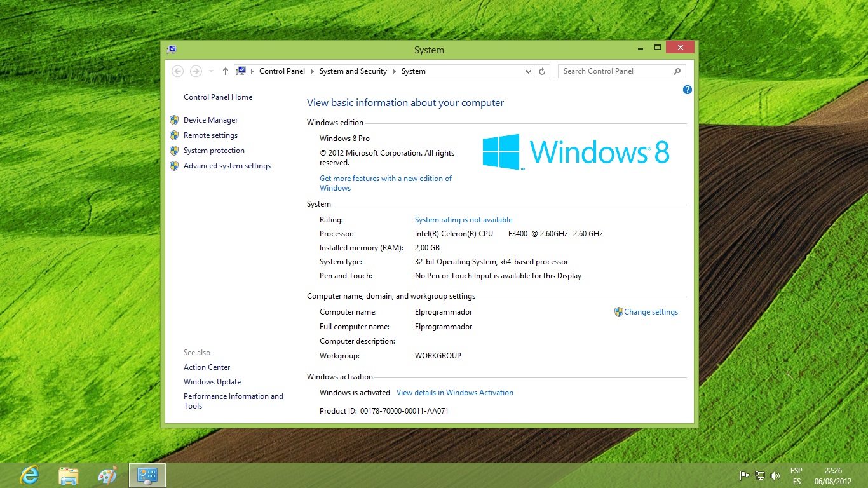Click the Refresh button in address bar
Screen dimensions: 868x488
click(x=542, y=71)
